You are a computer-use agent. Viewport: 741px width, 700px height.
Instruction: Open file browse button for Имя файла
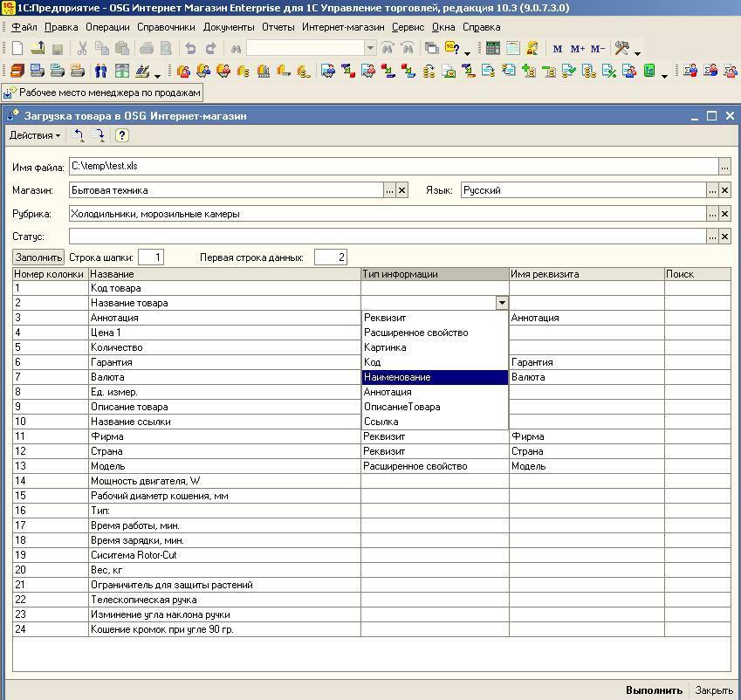(724, 166)
